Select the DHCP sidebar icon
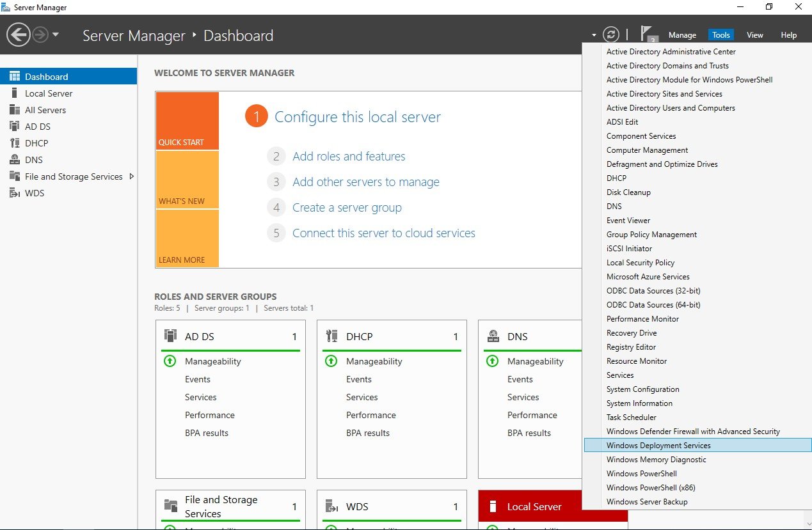This screenshot has width=812, height=530. click(x=15, y=143)
